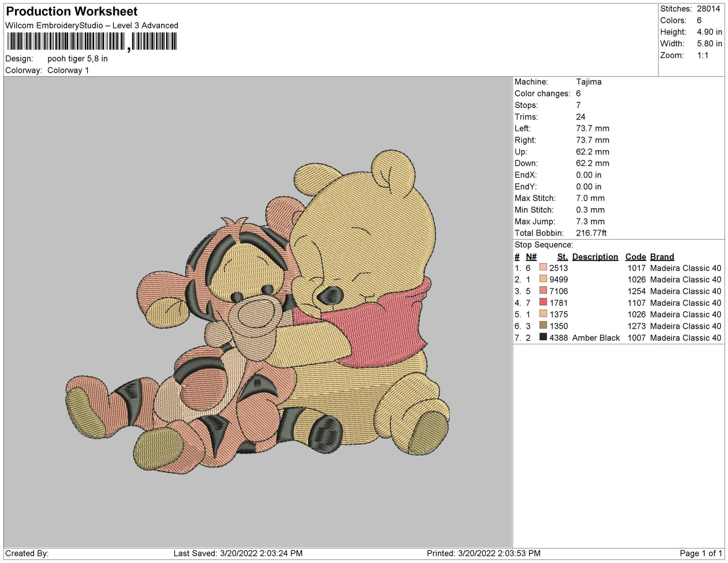This screenshot has width=728, height=563.
Task: Click the Production Worksheet title
Action: (x=72, y=11)
